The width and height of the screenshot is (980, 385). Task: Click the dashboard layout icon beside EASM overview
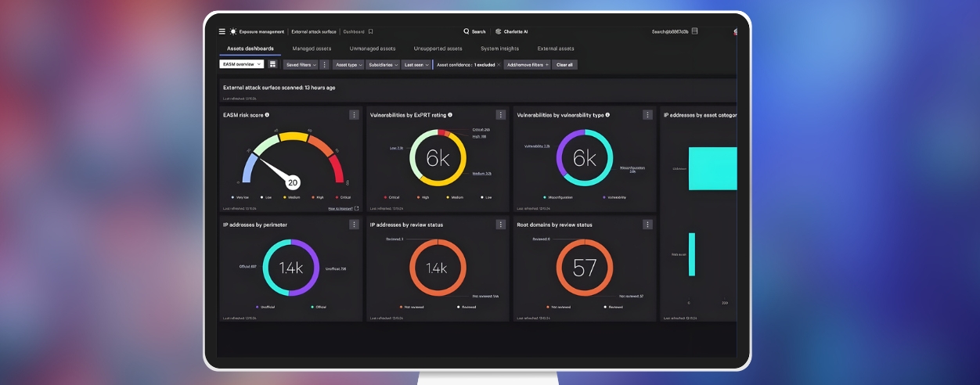pos(272,64)
